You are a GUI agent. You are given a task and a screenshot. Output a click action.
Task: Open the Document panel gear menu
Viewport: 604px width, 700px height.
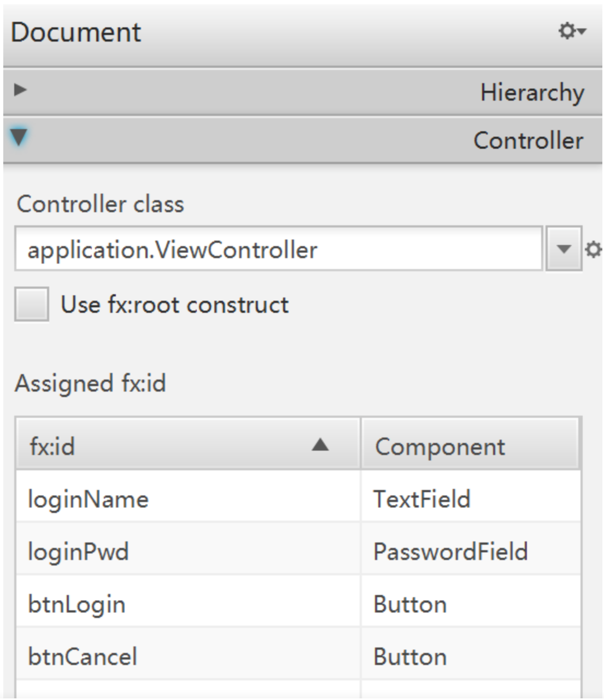click(x=571, y=31)
